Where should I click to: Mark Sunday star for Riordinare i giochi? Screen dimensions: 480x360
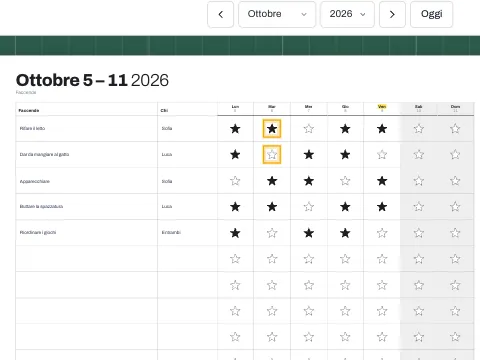pyautogui.click(x=455, y=233)
